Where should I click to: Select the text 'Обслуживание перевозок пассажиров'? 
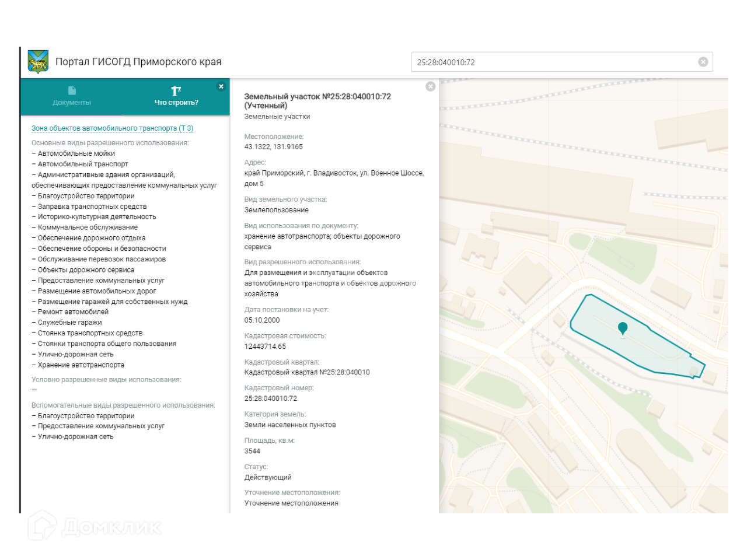click(102, 259)
